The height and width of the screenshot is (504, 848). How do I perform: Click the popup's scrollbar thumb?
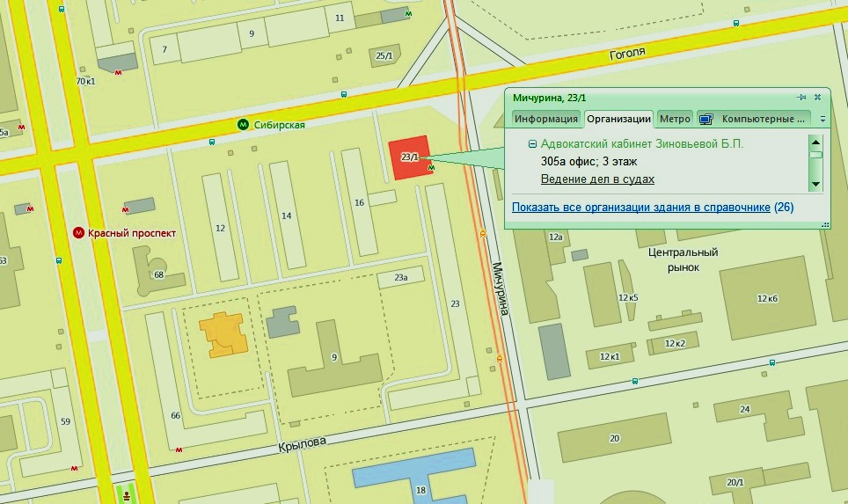click(x=815, y=156)
